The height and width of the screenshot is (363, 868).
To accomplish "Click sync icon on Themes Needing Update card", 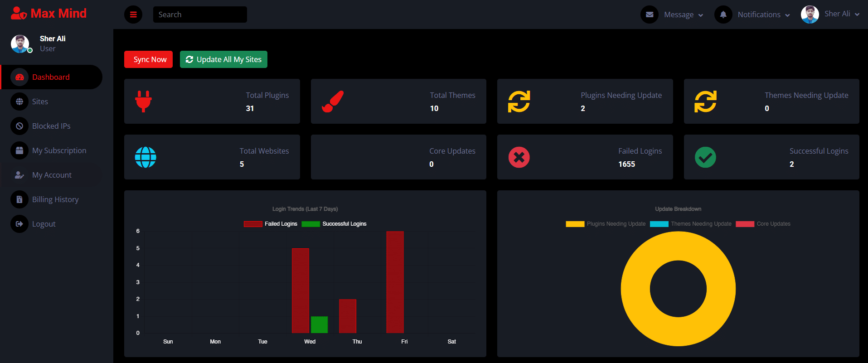I will coord(706,102).
